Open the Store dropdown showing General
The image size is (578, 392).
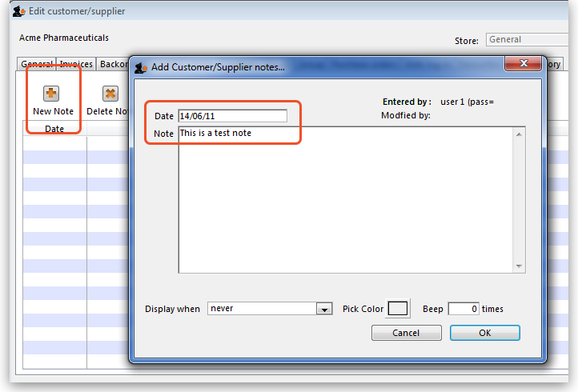tap(527, 40)
